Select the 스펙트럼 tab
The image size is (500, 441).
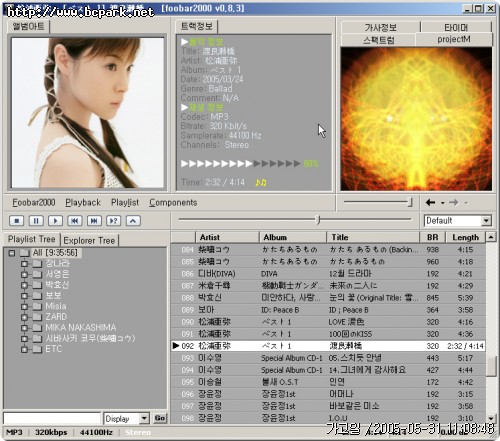[379, 40]
